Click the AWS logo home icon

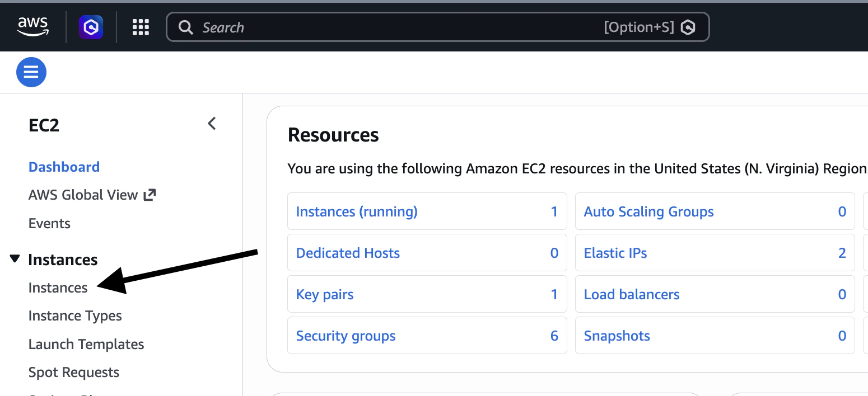[x=33, y=26]
